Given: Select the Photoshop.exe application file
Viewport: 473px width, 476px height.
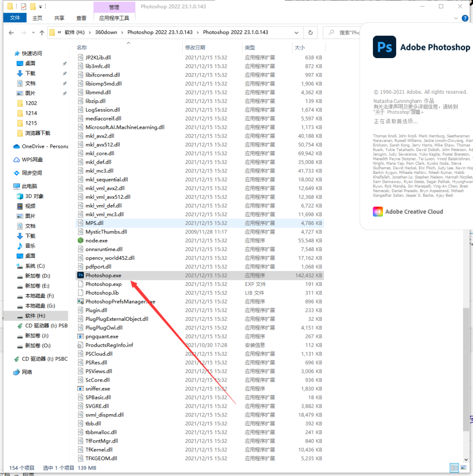Looking at the screenshot, I should pos(103,275).
